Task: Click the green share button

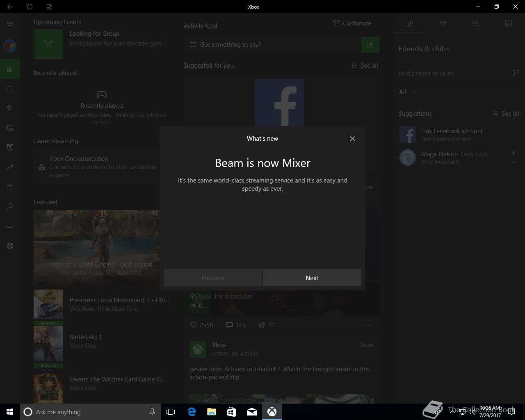Action: 370,45
